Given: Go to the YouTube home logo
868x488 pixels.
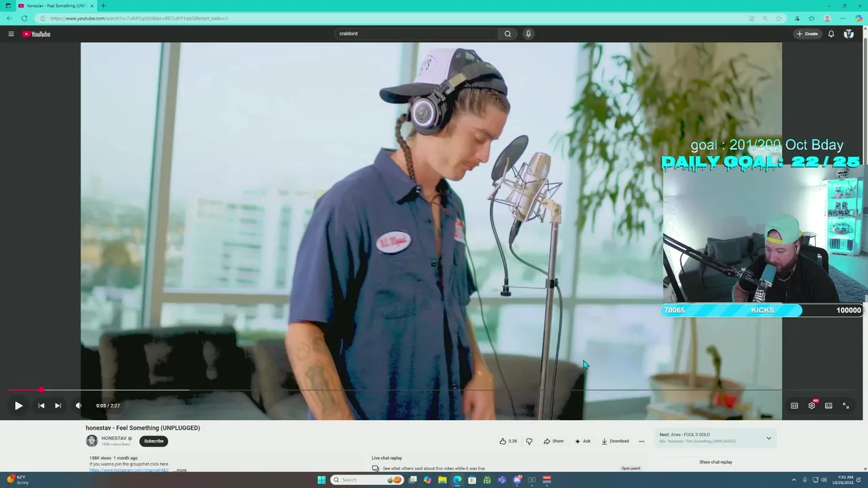Looking at the screenshot, I should (37, 34).
